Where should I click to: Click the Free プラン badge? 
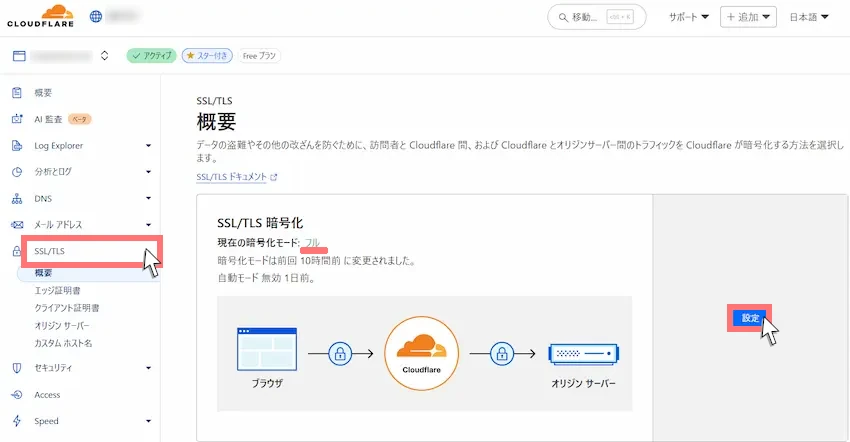pos(259,55)
